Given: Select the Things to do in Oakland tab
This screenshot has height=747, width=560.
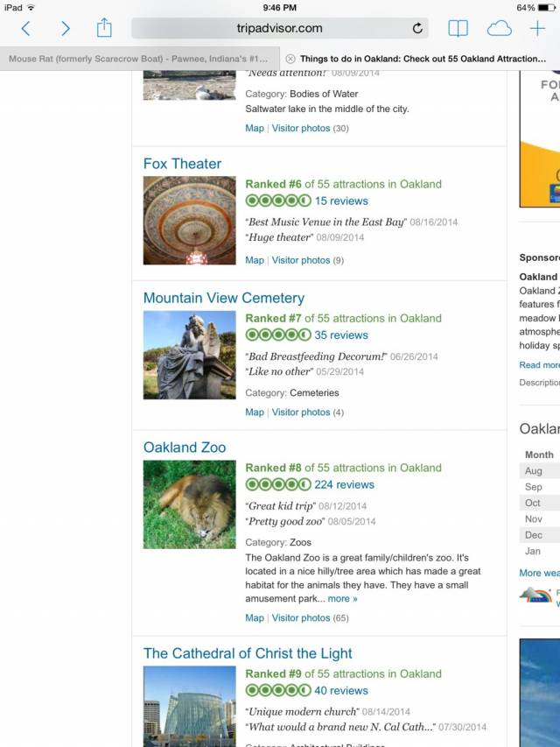Looking at the screenshot, I should (420, 59).
